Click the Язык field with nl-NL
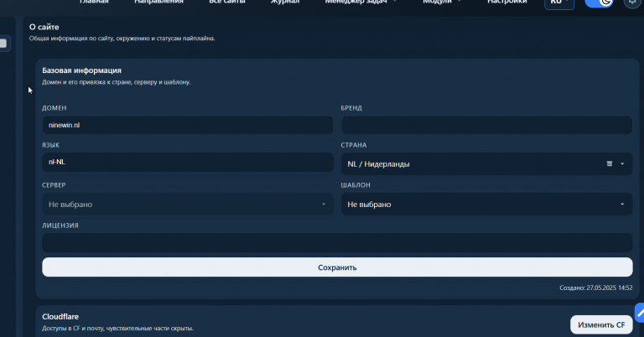644x337 pixels. pyautogui.click(x=188, y=162)
